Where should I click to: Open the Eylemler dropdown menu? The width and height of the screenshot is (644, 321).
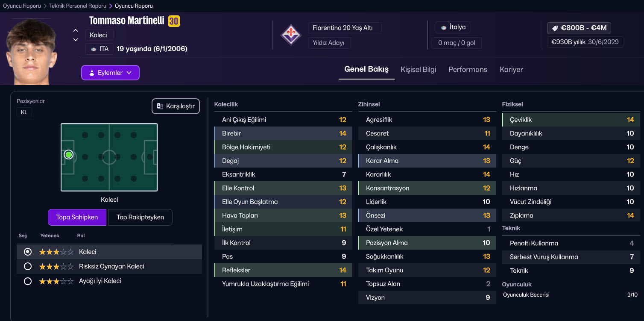click(110, 73)
